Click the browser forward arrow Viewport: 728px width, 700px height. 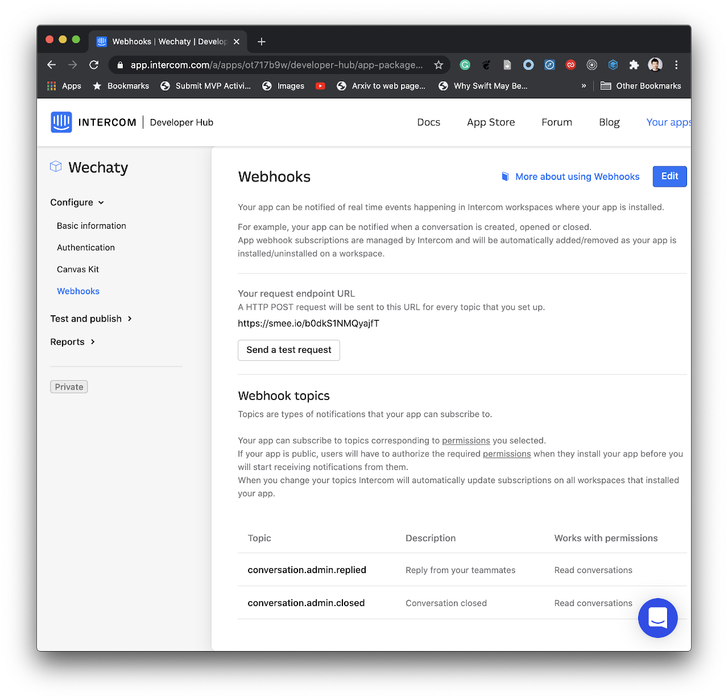72,65
